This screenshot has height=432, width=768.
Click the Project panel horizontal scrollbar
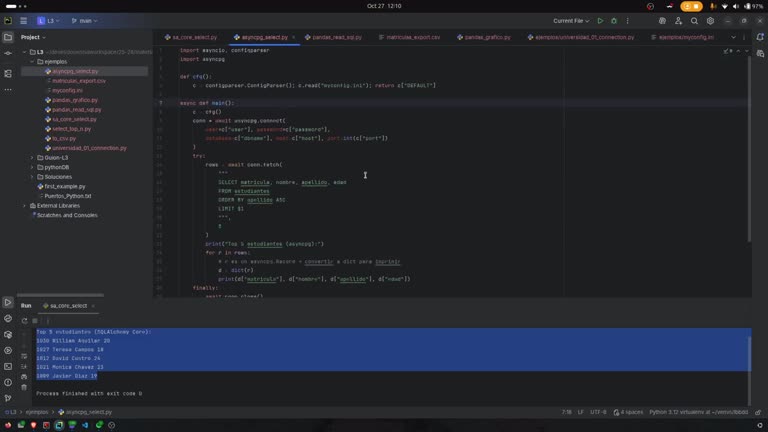tap(60, 295)
